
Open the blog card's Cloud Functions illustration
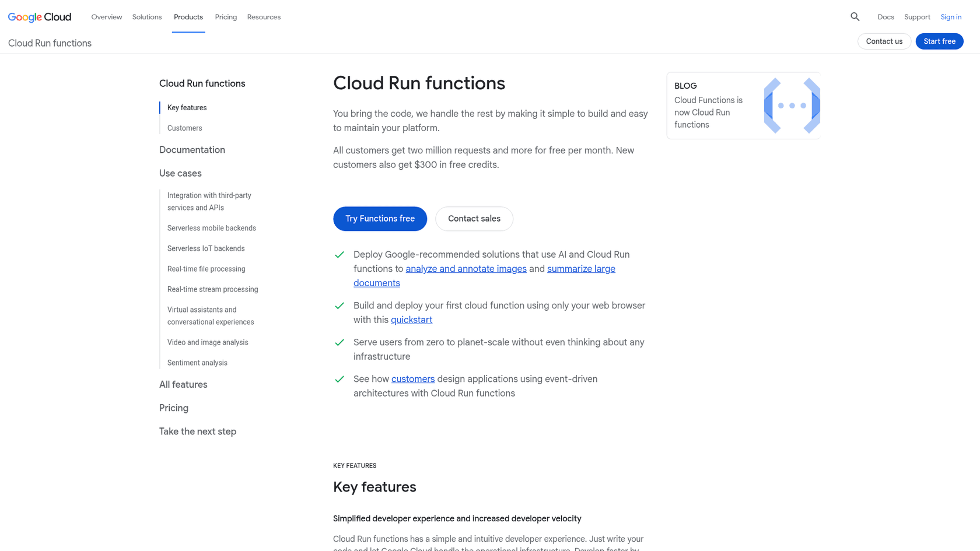[x=792, y=106]
